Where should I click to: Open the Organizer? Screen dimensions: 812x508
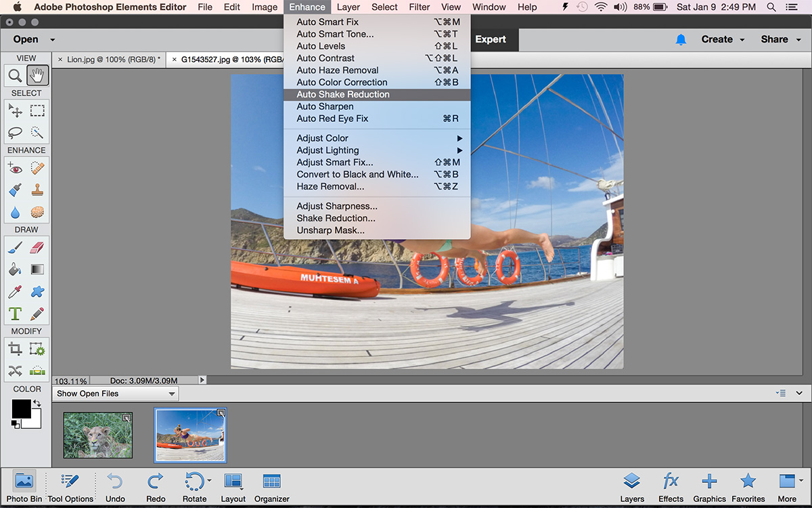point(271,487)
